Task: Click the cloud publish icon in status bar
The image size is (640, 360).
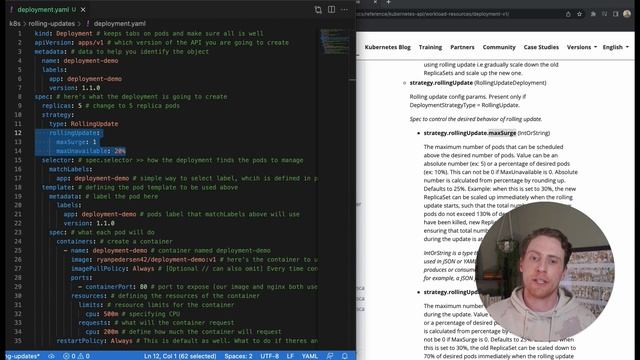Action: [x=51, y=356]
